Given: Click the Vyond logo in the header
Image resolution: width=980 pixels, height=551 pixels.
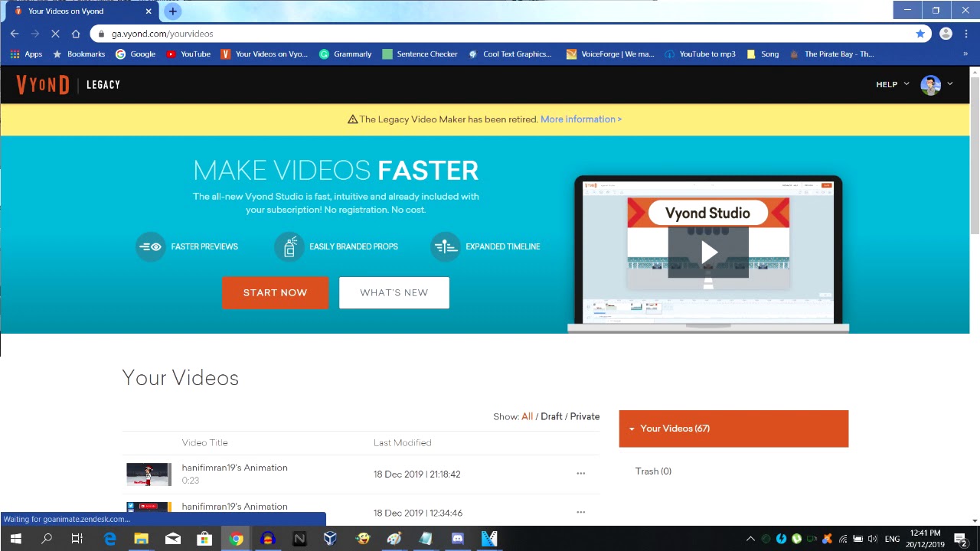Looking at the screenshot, I should click(43, 84).
